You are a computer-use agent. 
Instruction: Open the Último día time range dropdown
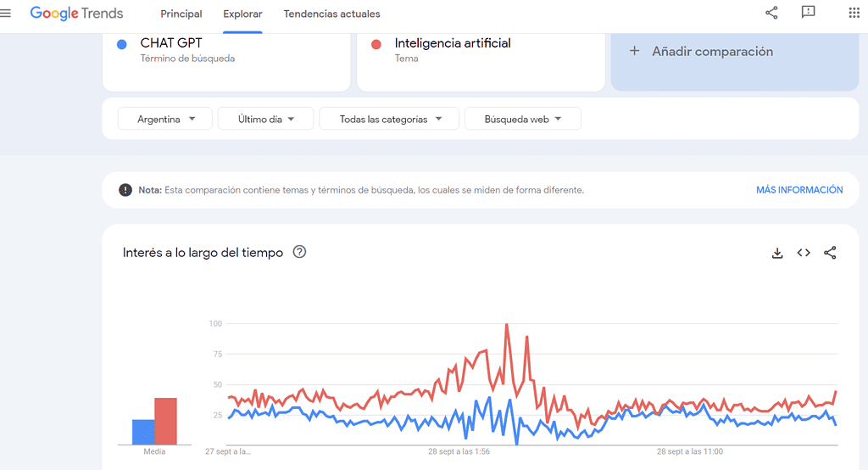tap(265, 119)
